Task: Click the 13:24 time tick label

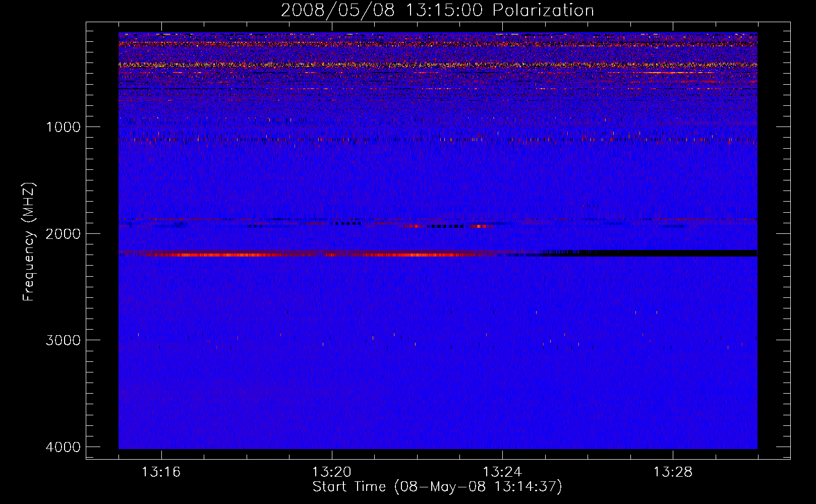Action: [502, 472]
